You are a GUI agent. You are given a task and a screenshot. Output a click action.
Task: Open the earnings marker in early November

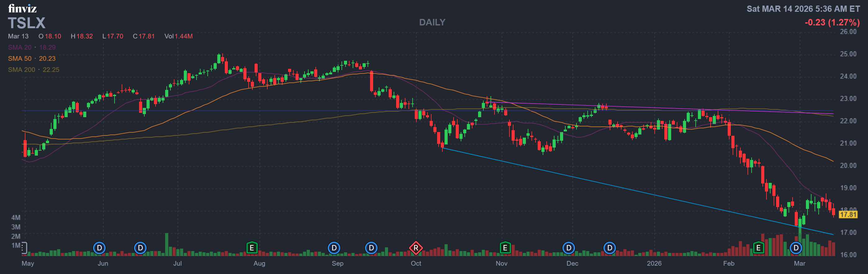tap(505, 248)
